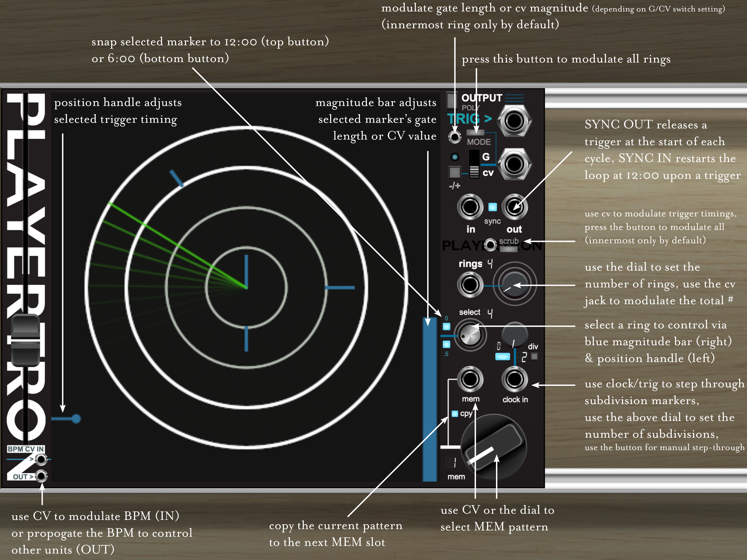
Task: Toggle the G/CV mode switch
Action: pos(474,164)
